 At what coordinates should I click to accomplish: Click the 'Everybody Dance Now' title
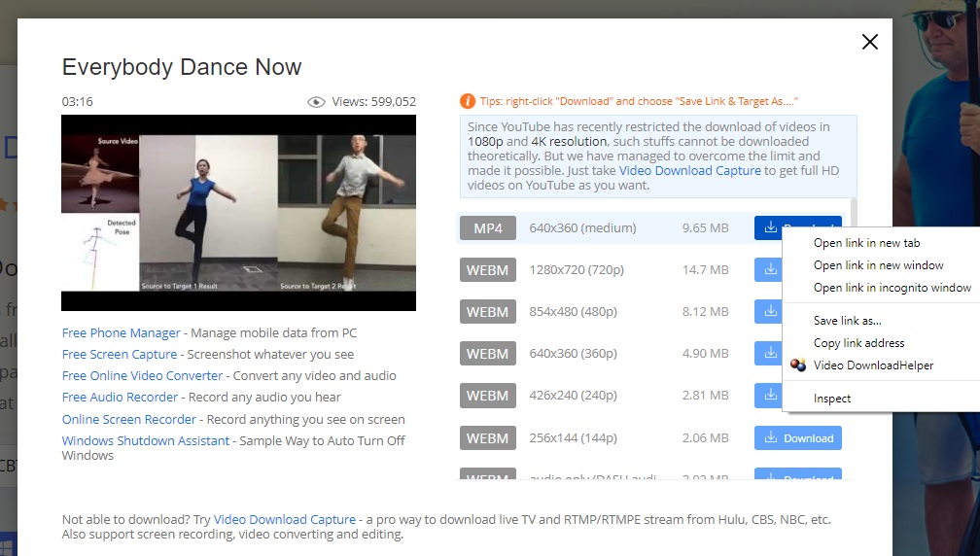pos(182,67)
